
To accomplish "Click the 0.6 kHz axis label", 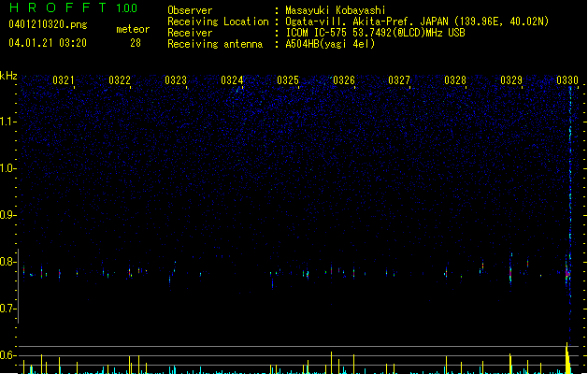I will point(7,355).
